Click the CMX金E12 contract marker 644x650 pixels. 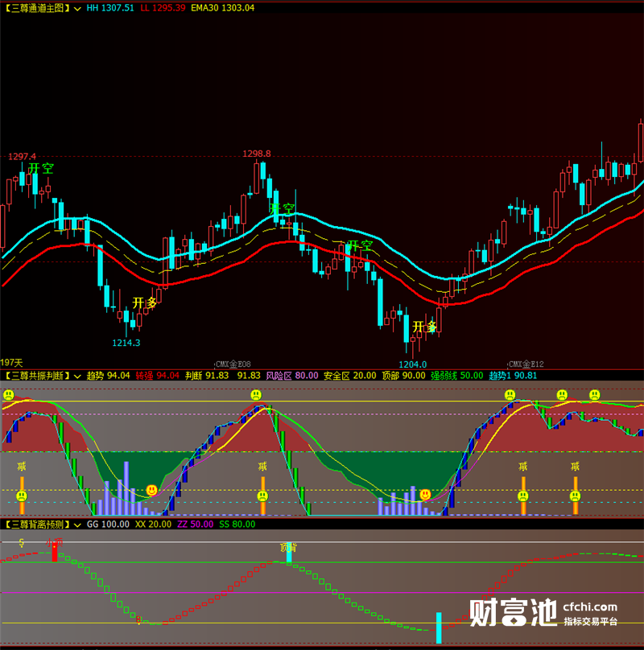click(526, 364)
